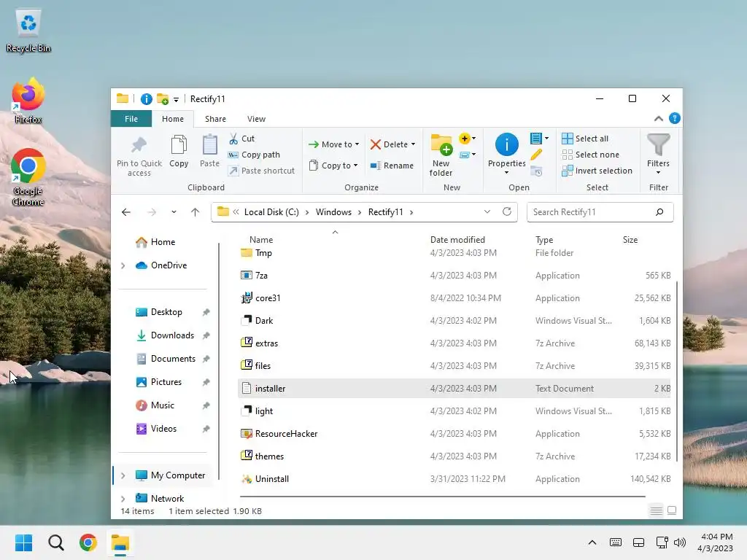Image resolution: width=747 pixels, height=560 pixels.
Task: Click Properties icon in quick access toolbar
Action: tap(146, 99)
